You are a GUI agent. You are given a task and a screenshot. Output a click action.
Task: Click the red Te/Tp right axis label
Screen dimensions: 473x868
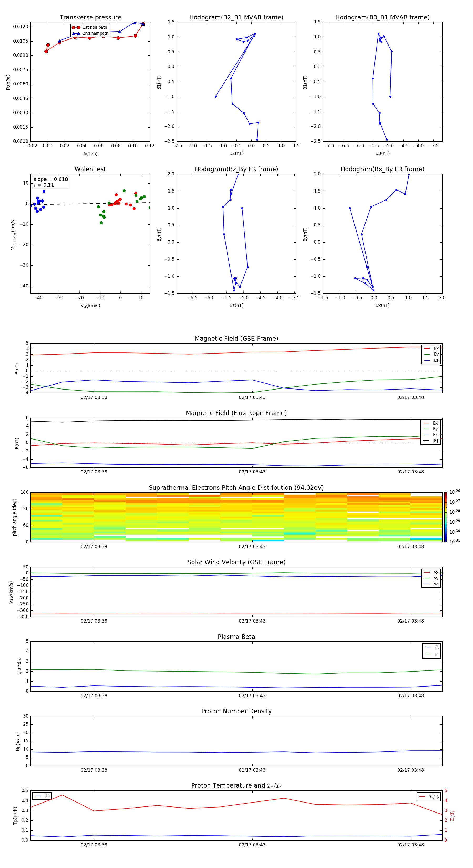(x=452, y=815)
